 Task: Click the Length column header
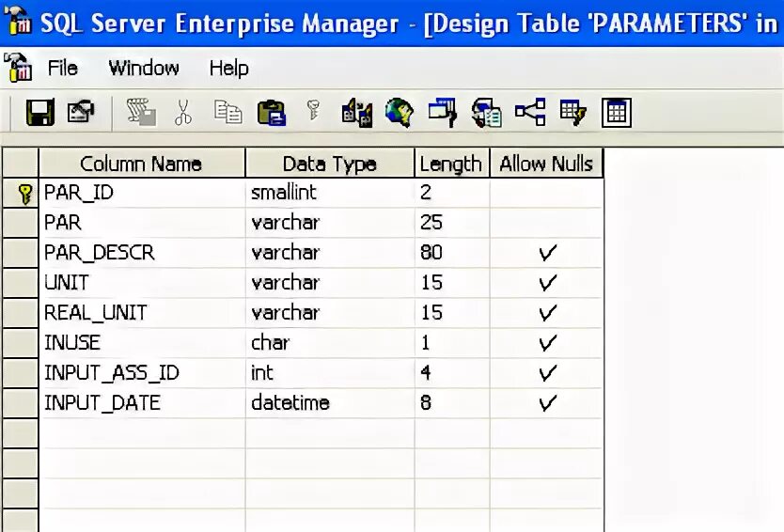451,163
